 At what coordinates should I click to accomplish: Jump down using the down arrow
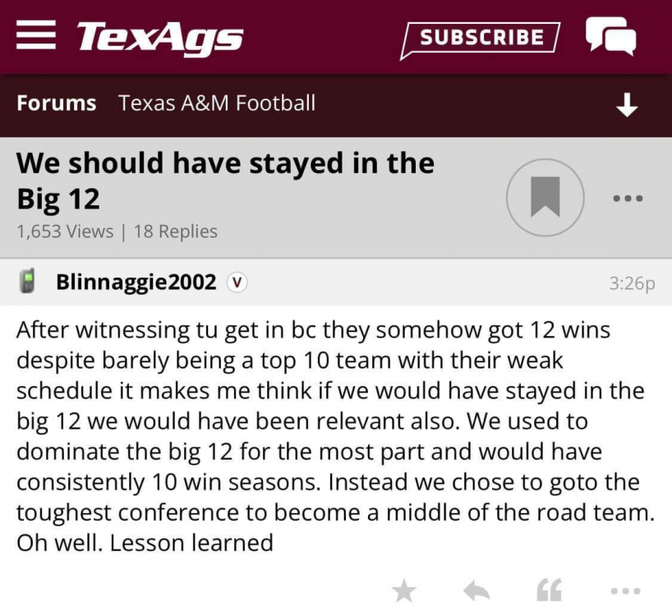click(627, 105)
